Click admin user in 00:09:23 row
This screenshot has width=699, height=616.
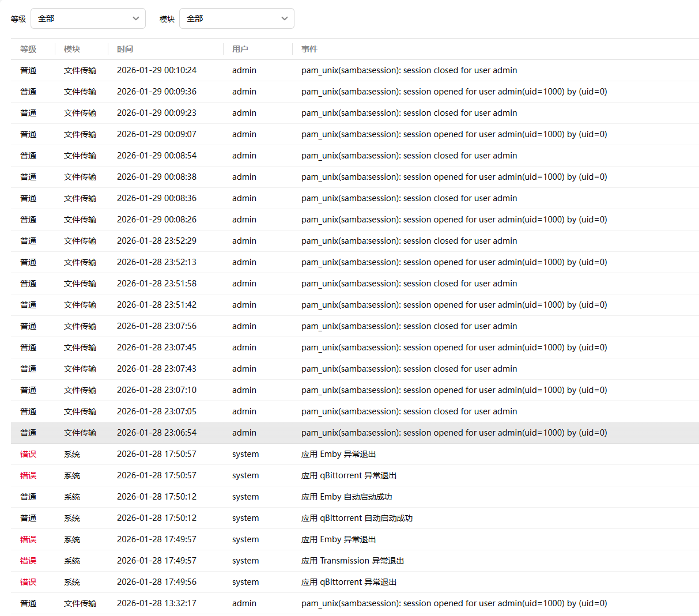244,113
